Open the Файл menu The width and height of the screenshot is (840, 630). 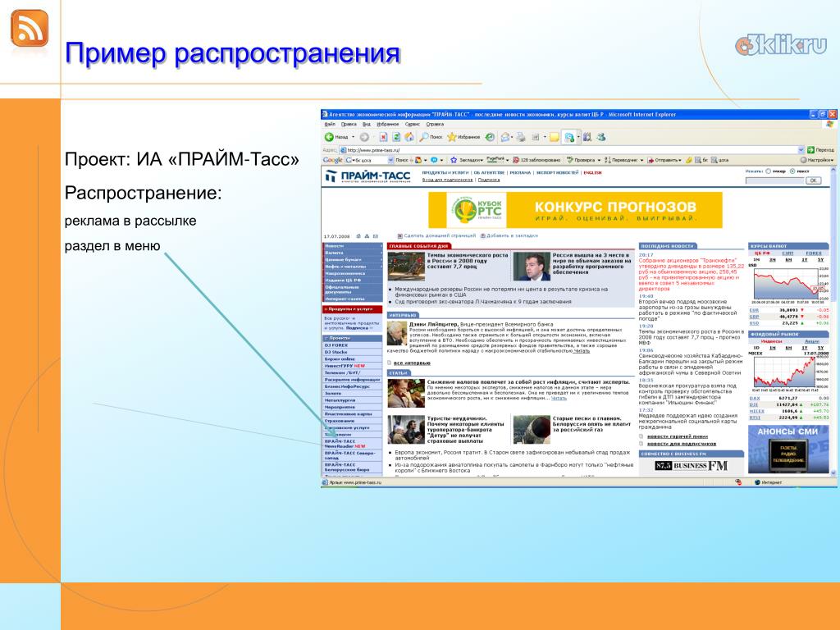pos(330,124)
